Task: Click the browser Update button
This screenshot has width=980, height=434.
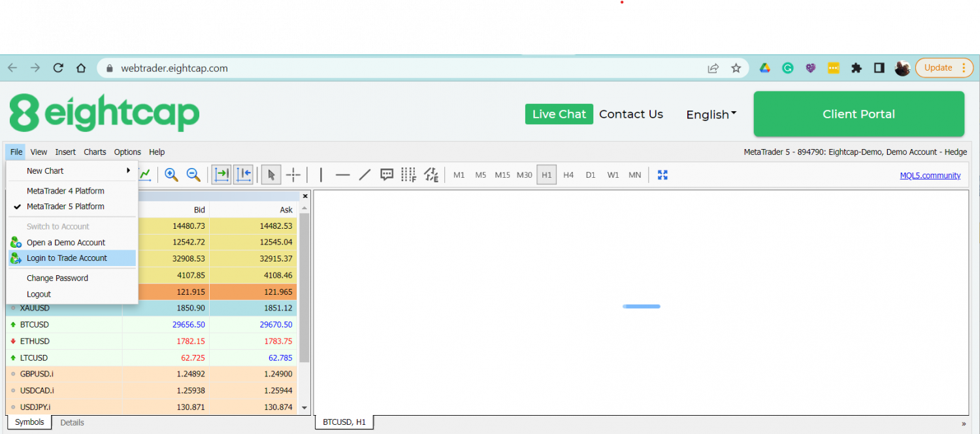Action: 945,67
